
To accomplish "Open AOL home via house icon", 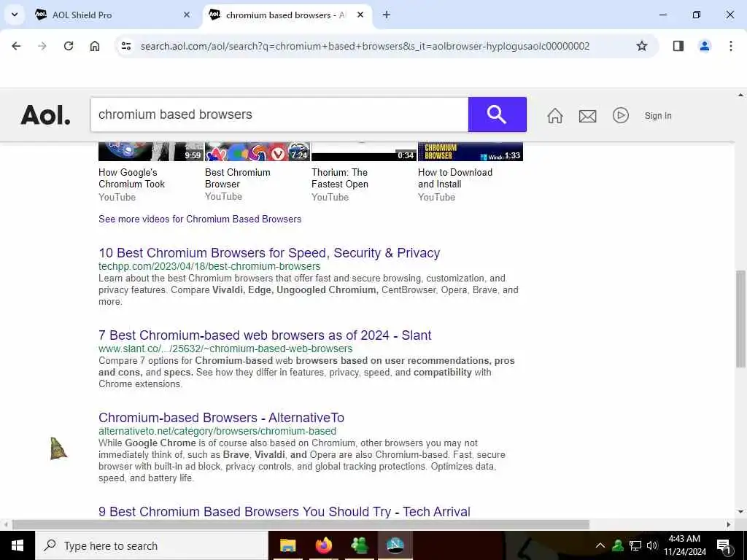I will click(x=555, y=116).
